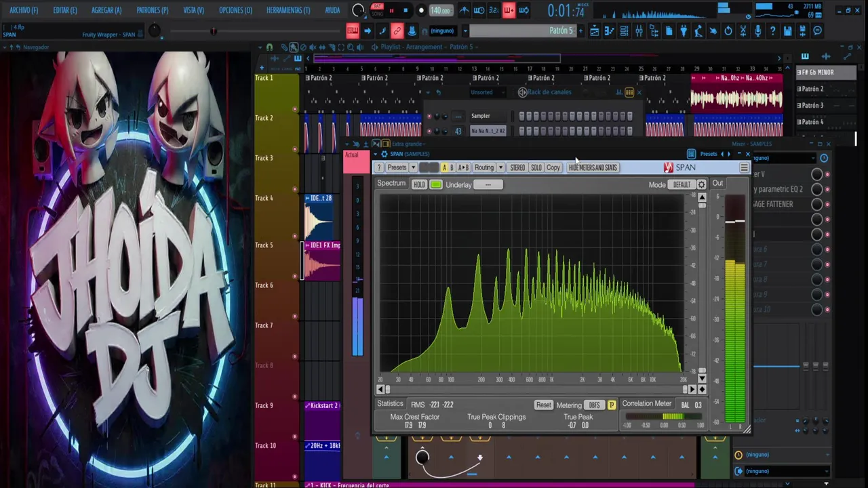
Task: Click the undo history icon
Action: click(x=728, y=30)
